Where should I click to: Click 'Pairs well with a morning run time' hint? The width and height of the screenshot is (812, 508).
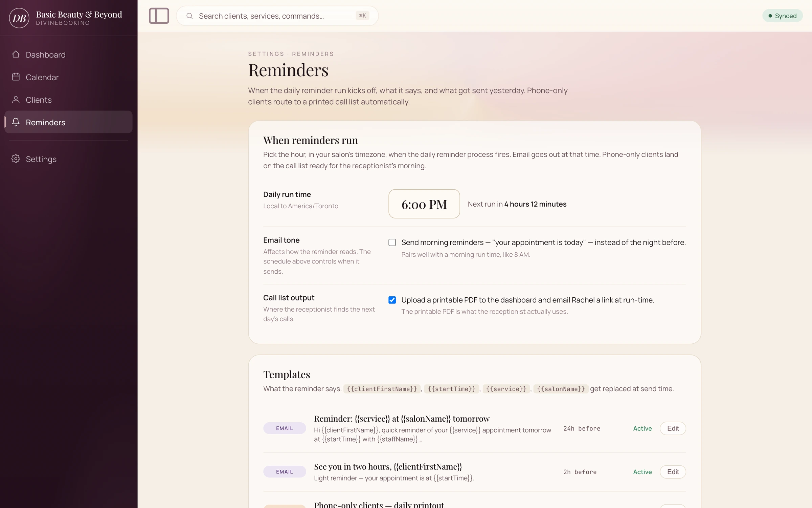(x=466, y=255)
